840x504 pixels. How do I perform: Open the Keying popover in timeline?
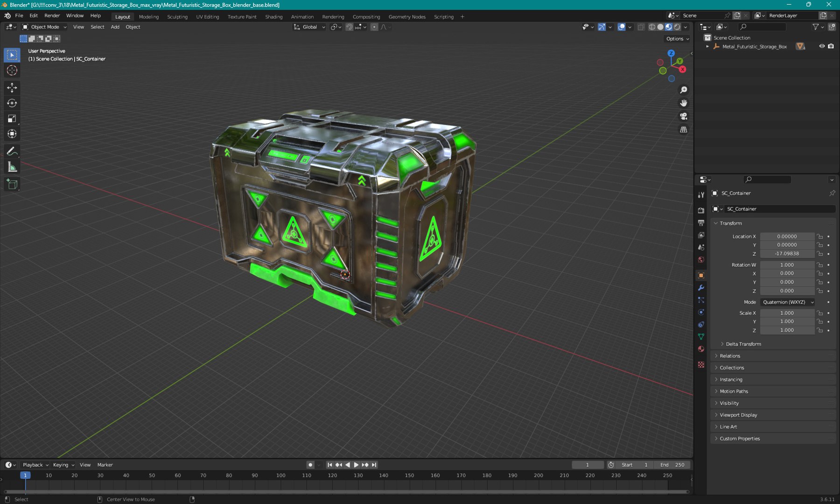tap(63, 465)
